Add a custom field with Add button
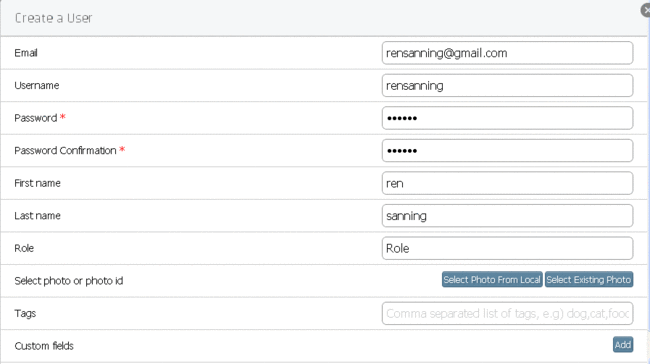Image resolution: width=650 pixels, height=364 pixels. coord(623,345)
